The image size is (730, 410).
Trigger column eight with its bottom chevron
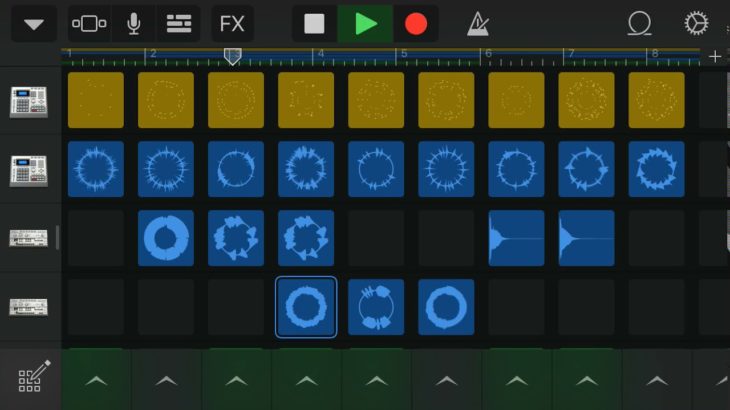click(587, 380)
